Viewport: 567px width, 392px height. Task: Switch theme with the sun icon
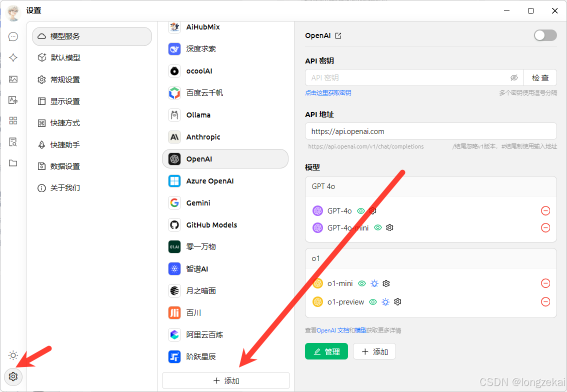tap(13, 355)
